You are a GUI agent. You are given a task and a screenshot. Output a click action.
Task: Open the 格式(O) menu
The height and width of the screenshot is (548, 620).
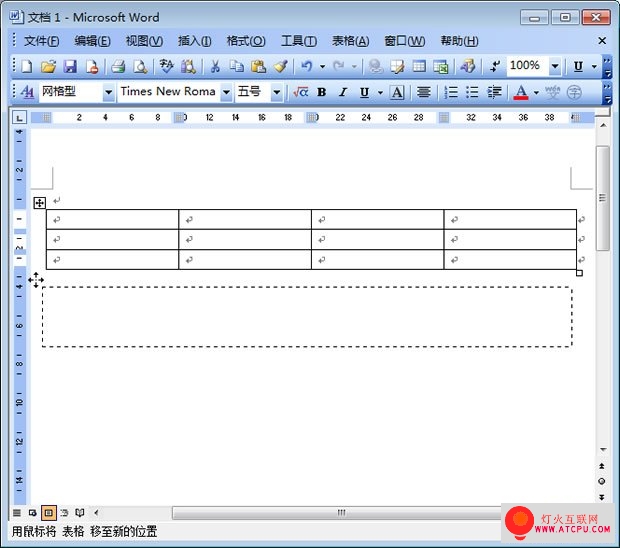pos(246,41)
